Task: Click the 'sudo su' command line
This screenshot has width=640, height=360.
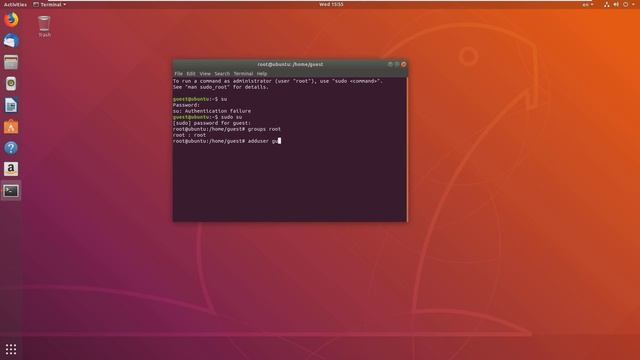Action: tap(207, 117)
